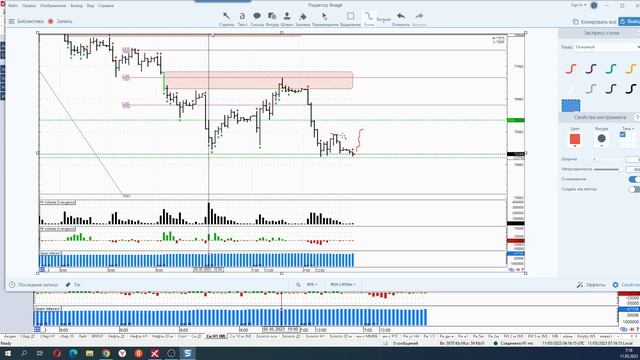Click the taskbar search icon

point(24,353)
